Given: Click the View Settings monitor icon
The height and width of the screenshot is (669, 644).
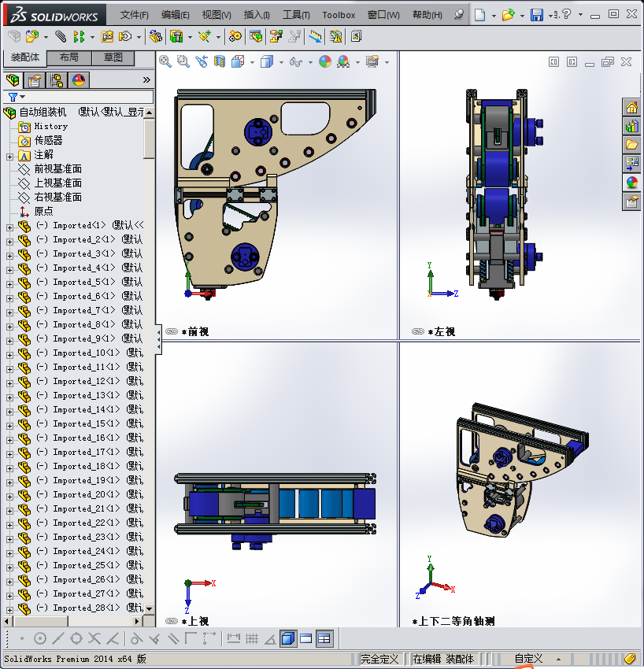Looking at the screenshot, I should click(372, 62).
